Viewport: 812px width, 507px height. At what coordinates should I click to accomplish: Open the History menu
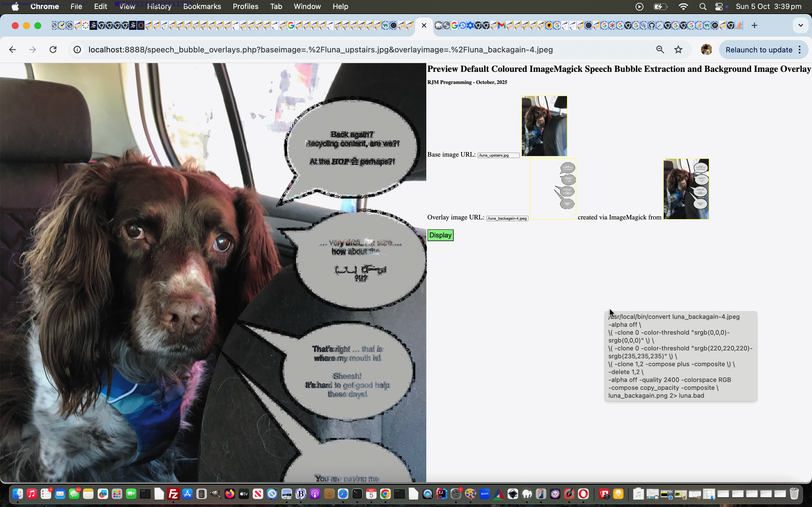point(159,7)
